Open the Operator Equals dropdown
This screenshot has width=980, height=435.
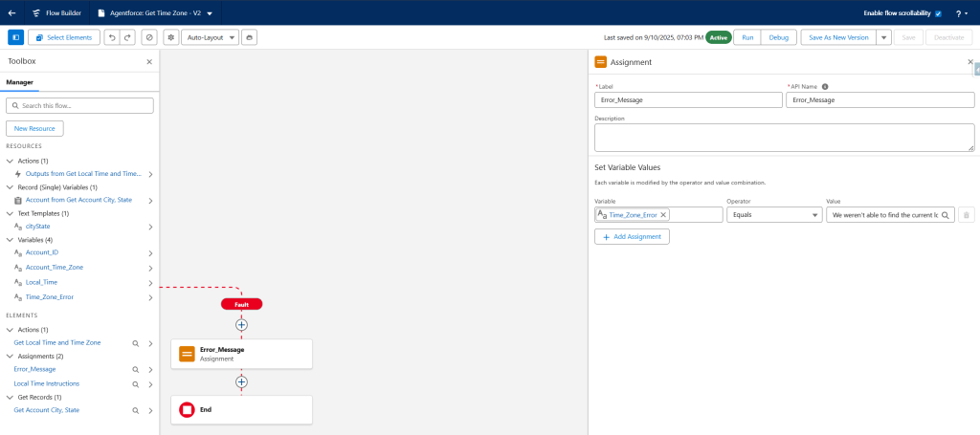point(772,215)
